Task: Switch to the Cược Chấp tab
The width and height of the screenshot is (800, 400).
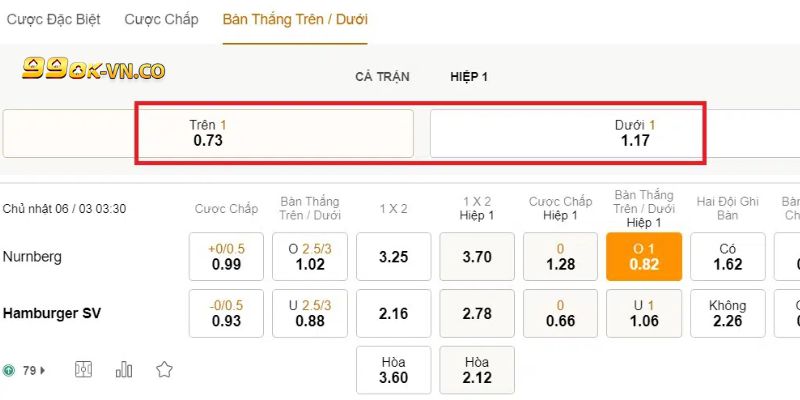Action: (x=161, y=19)
